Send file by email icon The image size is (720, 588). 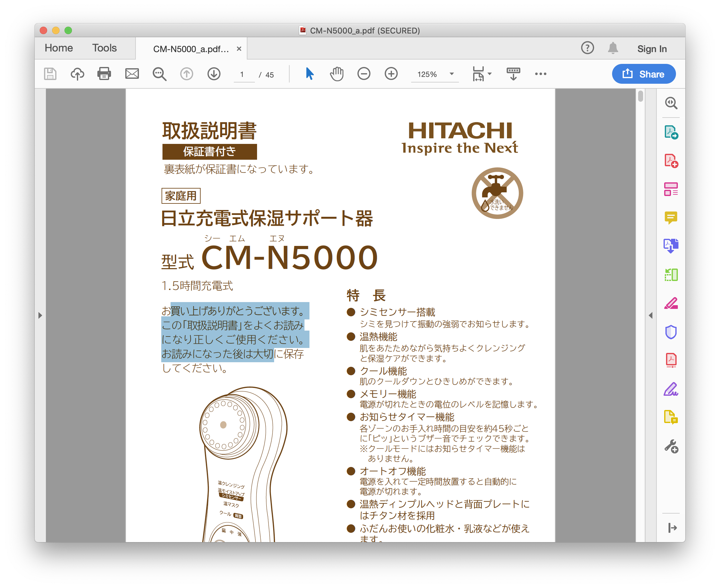pos(132,74)
